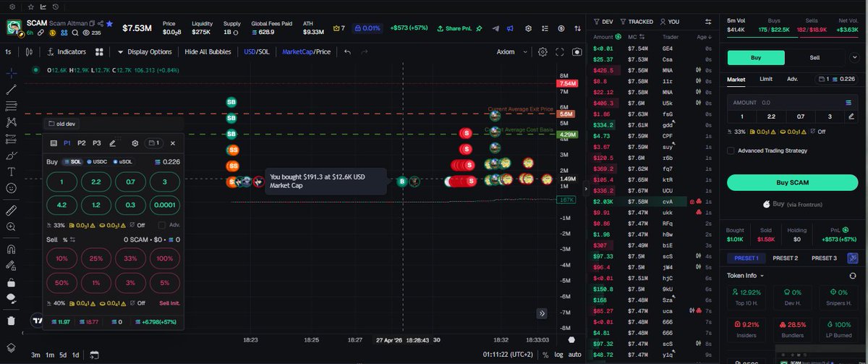Undo the last chart action
Viewport: 868px width, 364px height.
(x=348, y=52)
